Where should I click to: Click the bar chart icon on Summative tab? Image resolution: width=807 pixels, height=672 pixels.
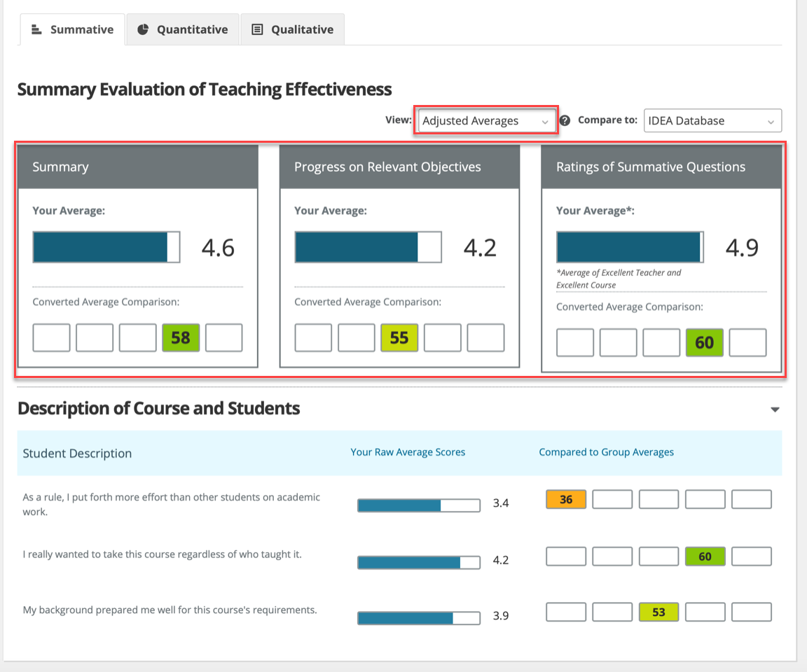[37, 29]
